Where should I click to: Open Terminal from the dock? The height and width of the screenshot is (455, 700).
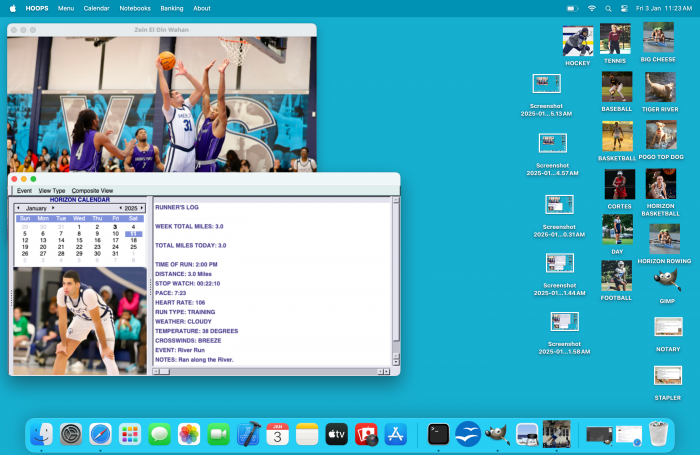tap(438, 434)
